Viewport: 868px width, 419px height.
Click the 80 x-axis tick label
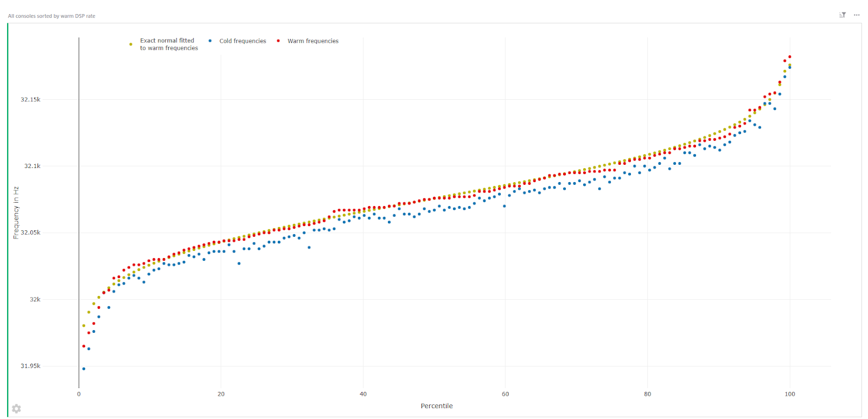coord(647,394)
